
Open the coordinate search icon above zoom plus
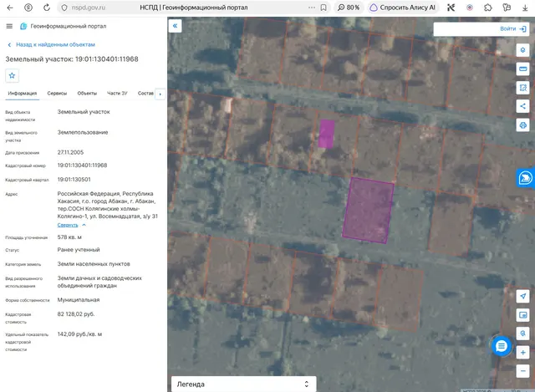tap(522, 333)
